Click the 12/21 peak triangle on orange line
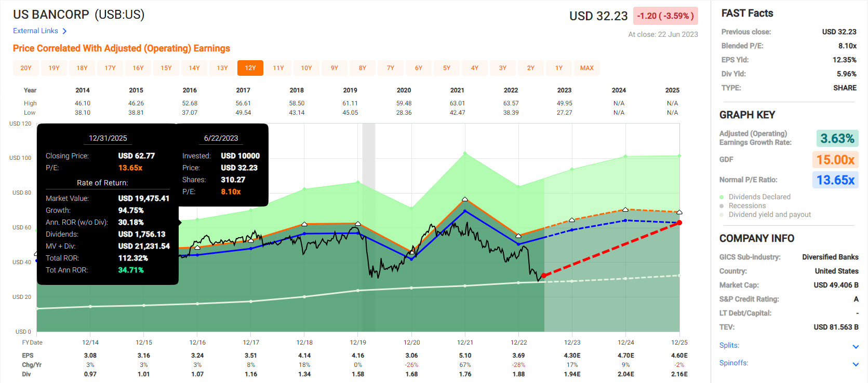 pos(465,199)
